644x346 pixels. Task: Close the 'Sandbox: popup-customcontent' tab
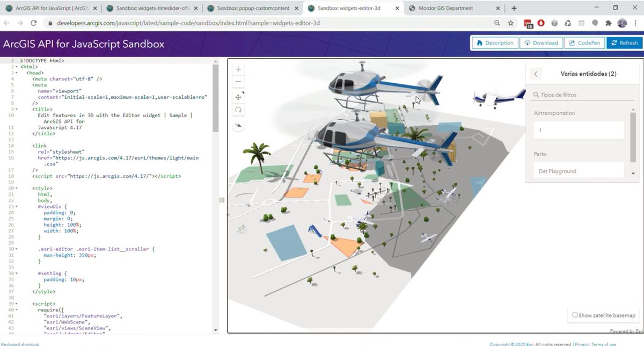tap(296, 8)
